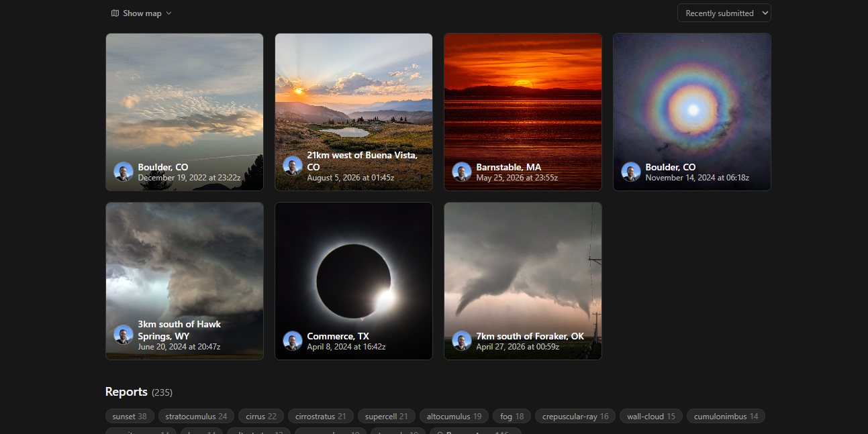Open the Commerce, TX eclipse photo
Image resolution: width=868 pixels, height=434 pixels.
pos(354,281)
